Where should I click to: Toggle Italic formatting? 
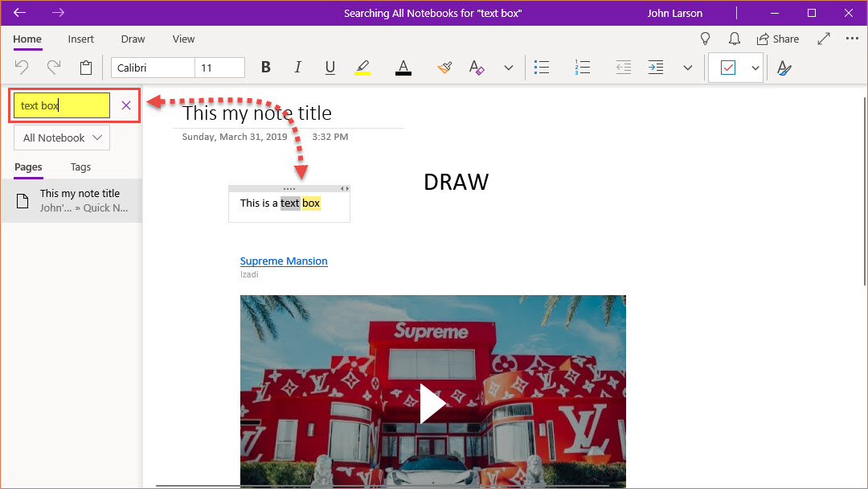pos(297,68)
